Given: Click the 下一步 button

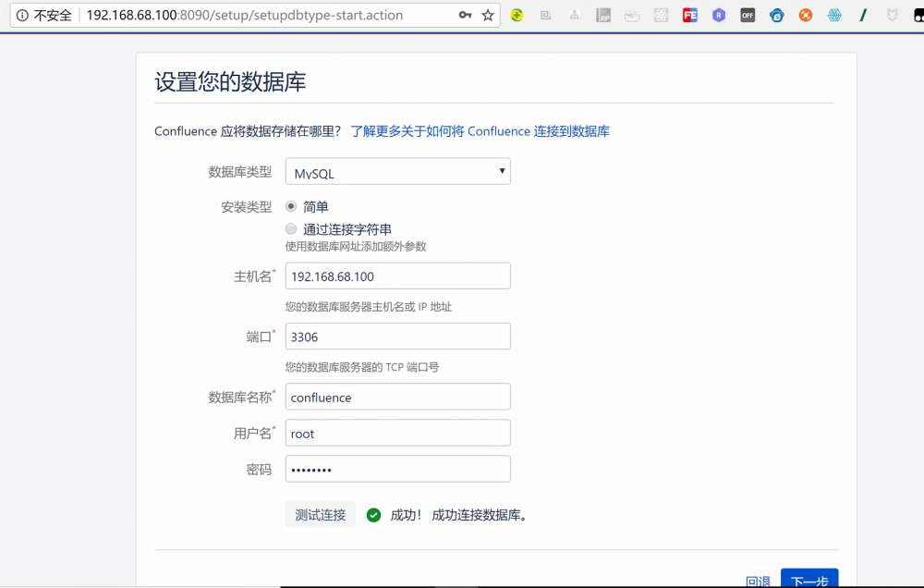Looking at the screenshot, I should point(809,579).
